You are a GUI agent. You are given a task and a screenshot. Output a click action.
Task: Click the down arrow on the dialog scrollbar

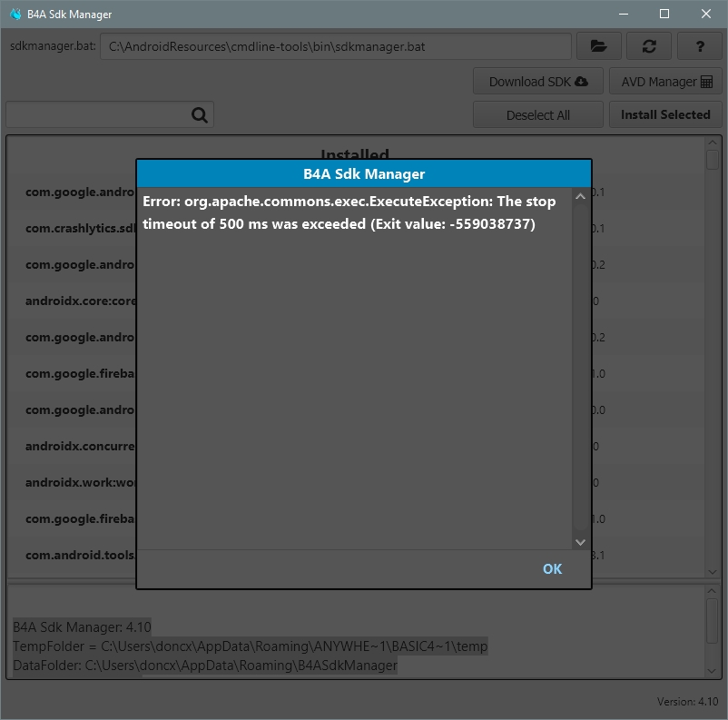point(579,542)
